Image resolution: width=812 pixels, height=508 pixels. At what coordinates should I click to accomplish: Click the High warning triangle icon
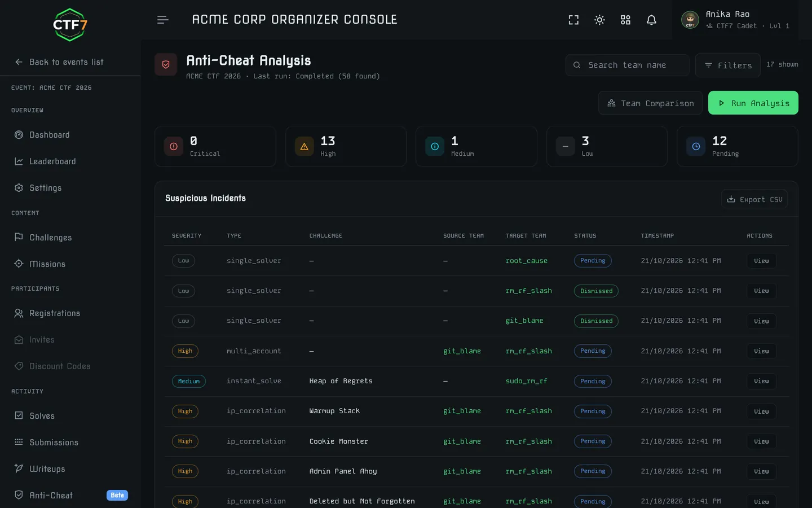click(304, 147)
